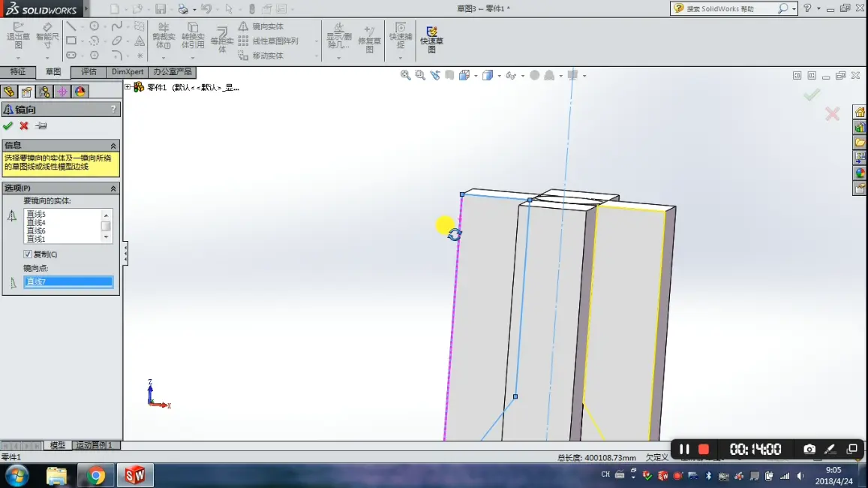
Task: Select the Sketch Fillet tool
Action: (x=116, y=56)
